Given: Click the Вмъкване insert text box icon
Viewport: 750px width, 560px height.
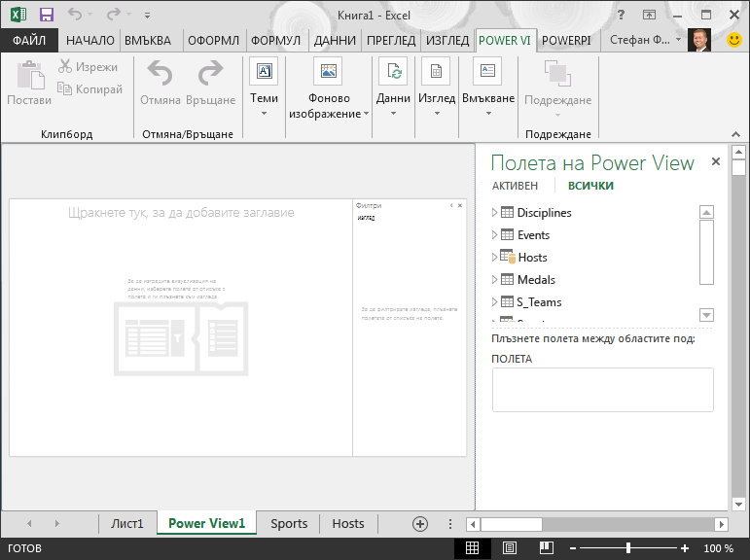Looking at the screenshot, I should click(487, 71).
